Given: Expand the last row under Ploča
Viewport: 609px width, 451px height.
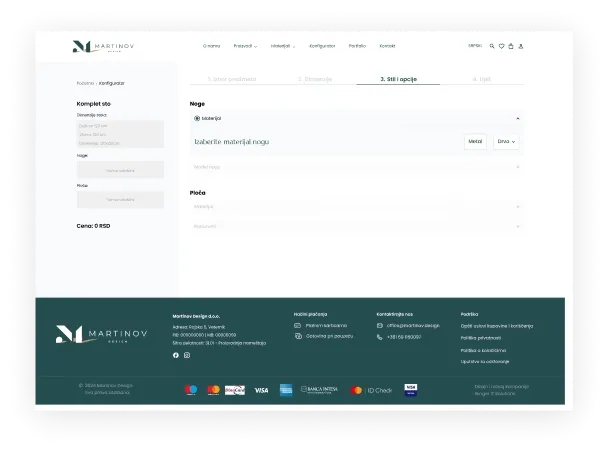Looking at the screenshot, I should pos(357,226).
